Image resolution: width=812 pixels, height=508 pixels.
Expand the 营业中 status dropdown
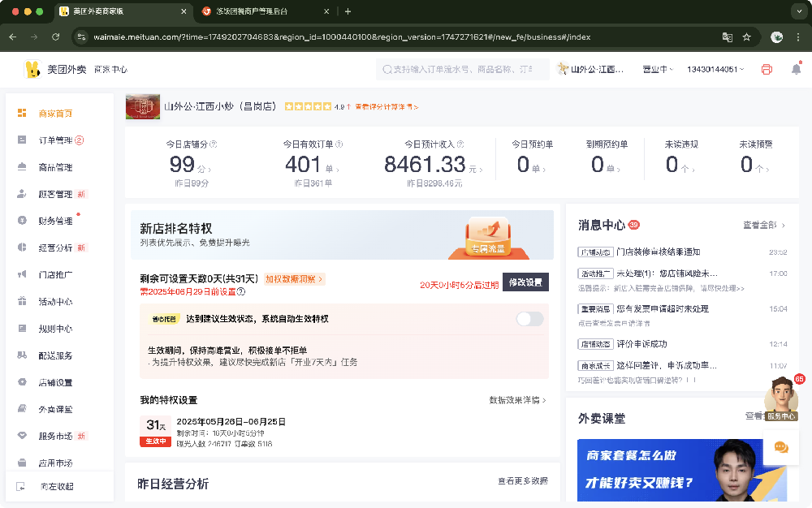point(657,70)
